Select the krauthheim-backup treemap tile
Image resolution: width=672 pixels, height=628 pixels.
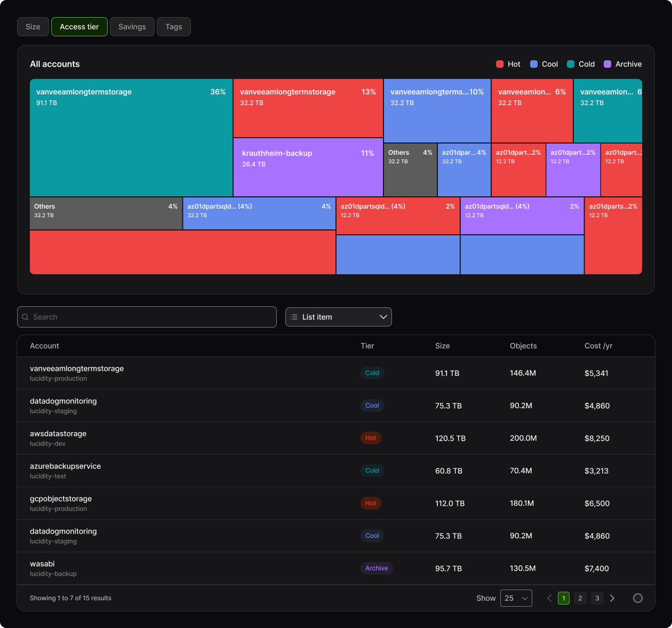[308, 168]
